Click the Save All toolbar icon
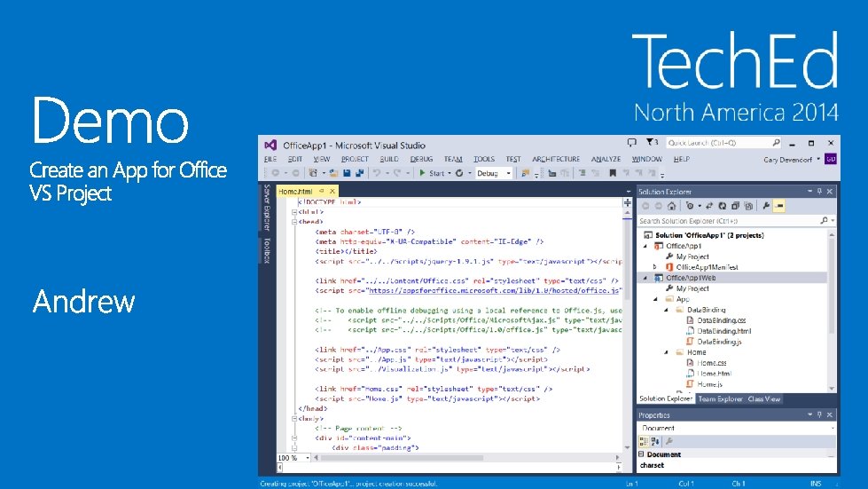868x489 pixels. pyautogui.click(x=359, y=173)
